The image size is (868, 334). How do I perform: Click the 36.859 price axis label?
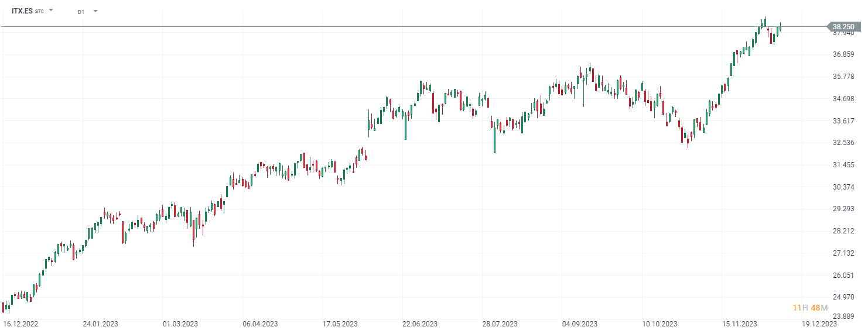(x=844, y=54)
